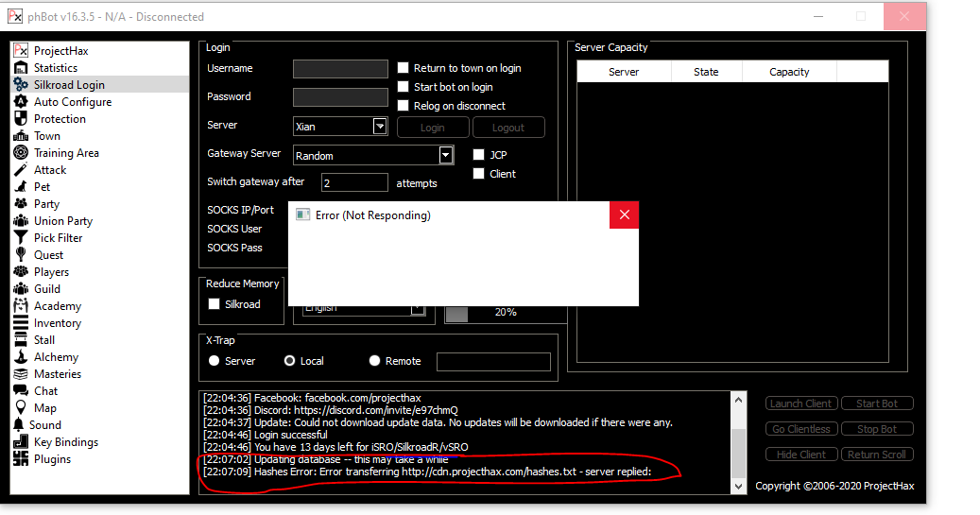Click the Protection shield icon in sidebar

[x=21, y=119]
